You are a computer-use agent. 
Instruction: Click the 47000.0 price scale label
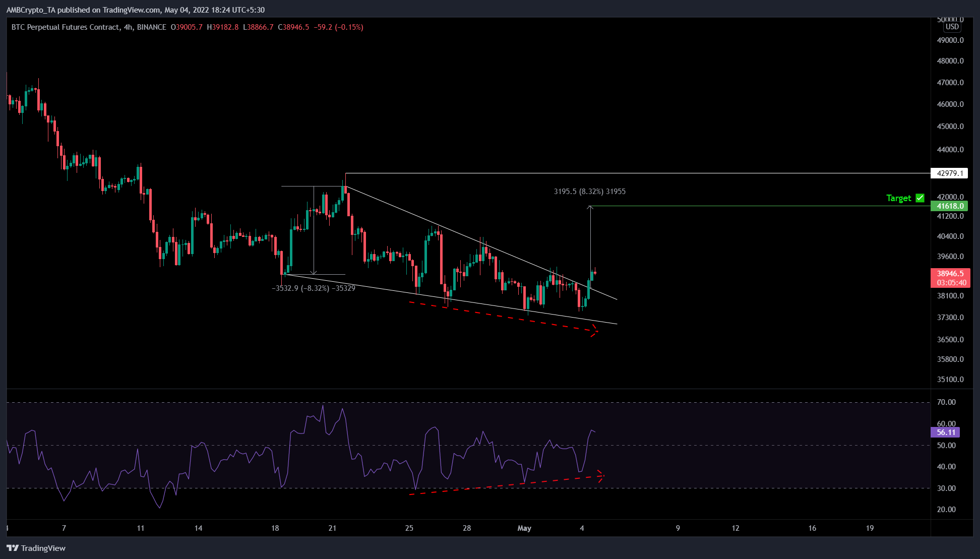pos(950,83)
